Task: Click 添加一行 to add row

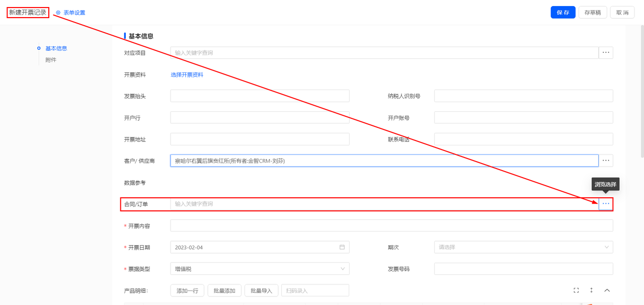Action: click(187, 291)
